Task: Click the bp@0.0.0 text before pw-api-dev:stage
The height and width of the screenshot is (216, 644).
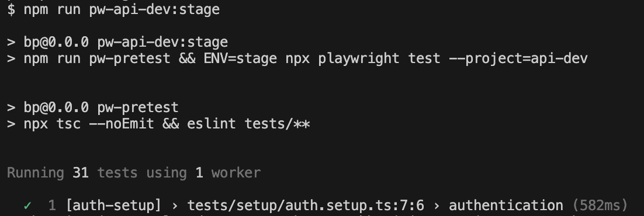Action: tap(56, 41)
